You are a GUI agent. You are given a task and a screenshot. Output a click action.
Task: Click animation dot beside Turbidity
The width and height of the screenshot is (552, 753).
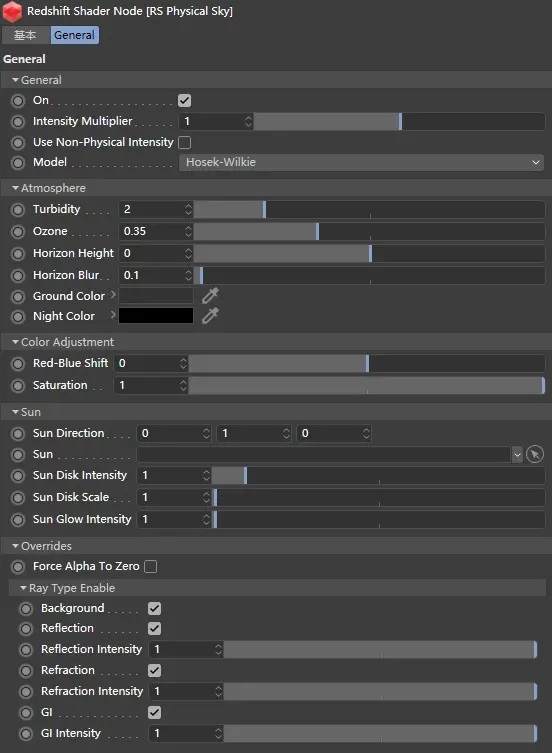point(18,210)
